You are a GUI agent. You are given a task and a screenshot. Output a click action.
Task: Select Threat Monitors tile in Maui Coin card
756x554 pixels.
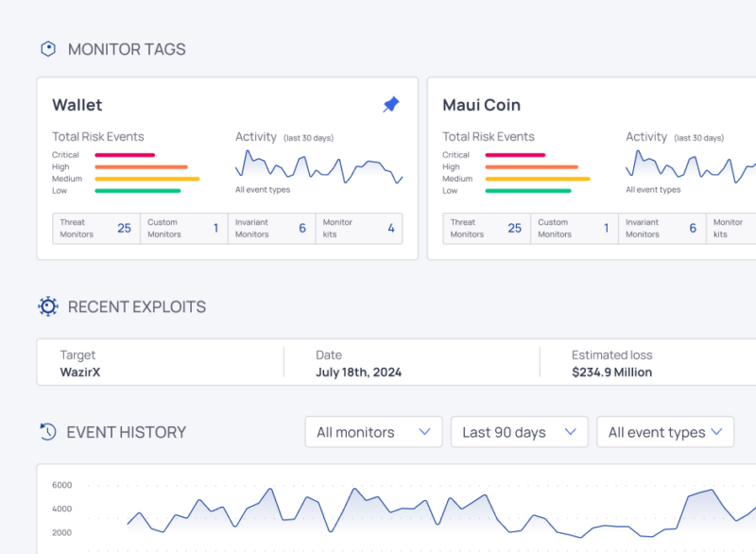[487, 228]
